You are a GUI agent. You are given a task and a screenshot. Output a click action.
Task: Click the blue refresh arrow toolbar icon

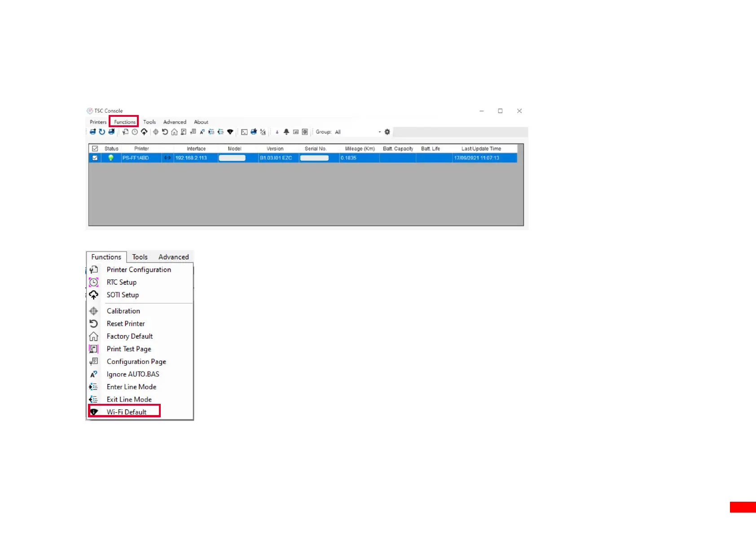(102, 132)
